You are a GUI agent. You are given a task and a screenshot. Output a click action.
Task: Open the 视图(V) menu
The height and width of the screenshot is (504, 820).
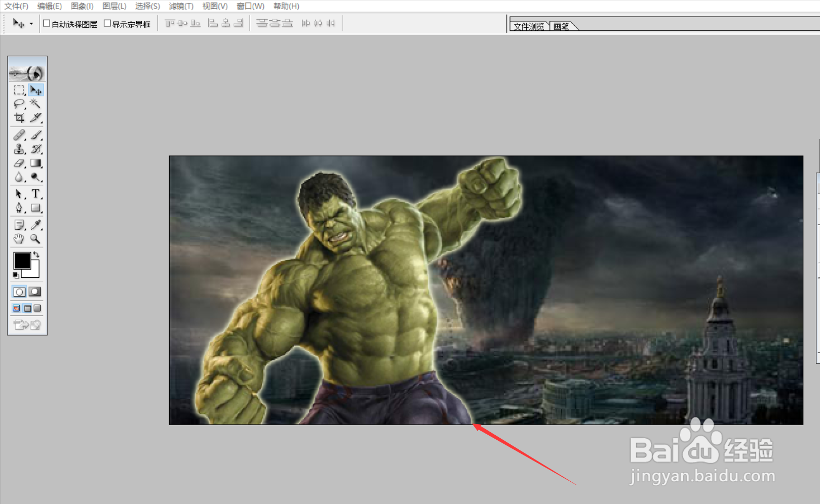click(215, 6)
